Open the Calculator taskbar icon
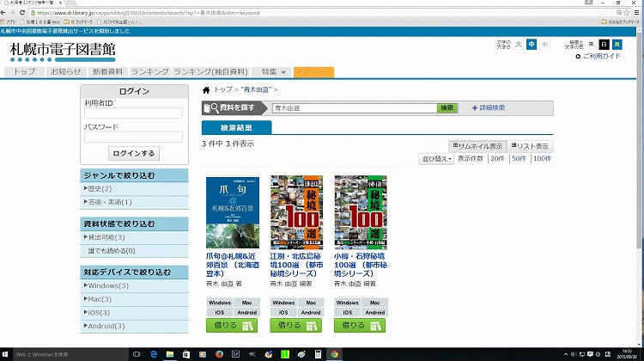 click(x=318, y=354)
